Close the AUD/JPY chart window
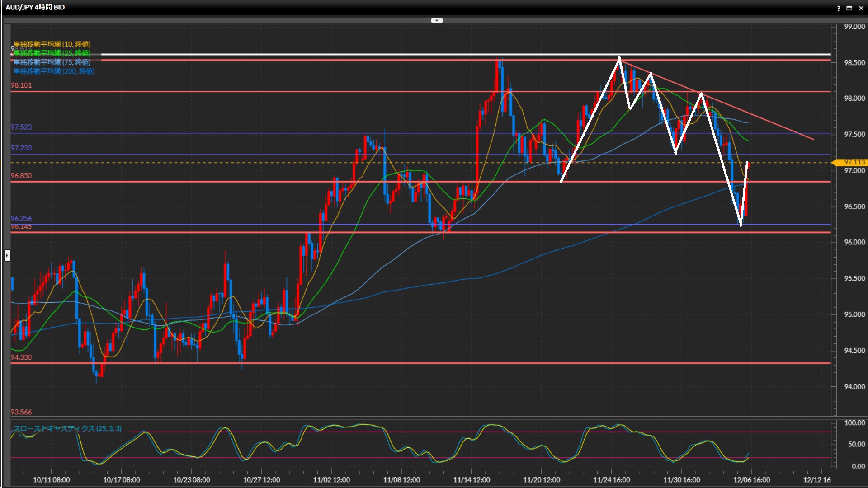 861,8
